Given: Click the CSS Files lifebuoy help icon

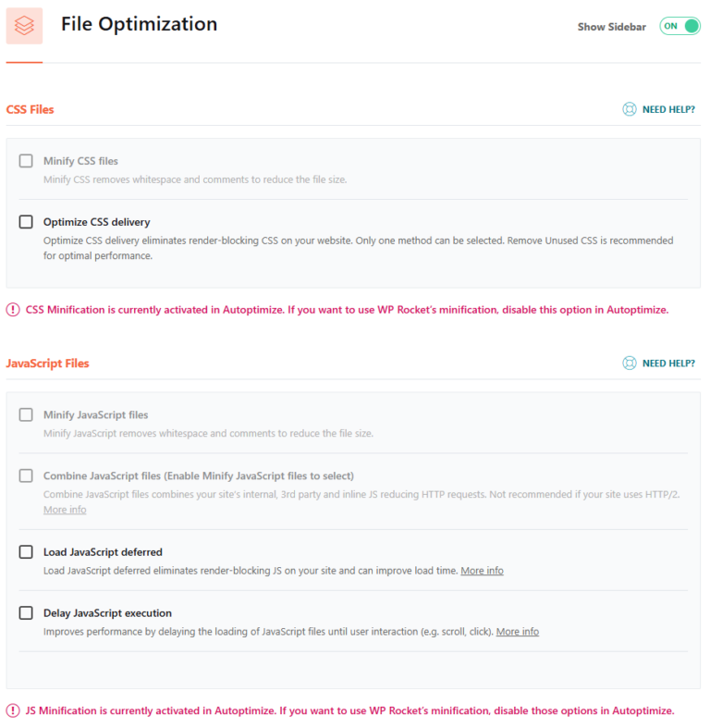Looking at the screenshot, I should click(630, 109).
